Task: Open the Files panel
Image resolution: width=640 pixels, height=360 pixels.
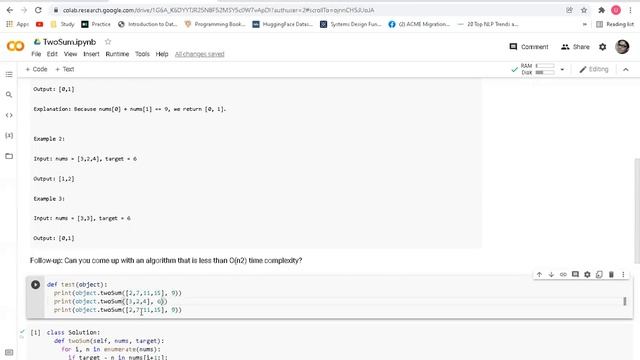Action: click(x=9, y=156)
